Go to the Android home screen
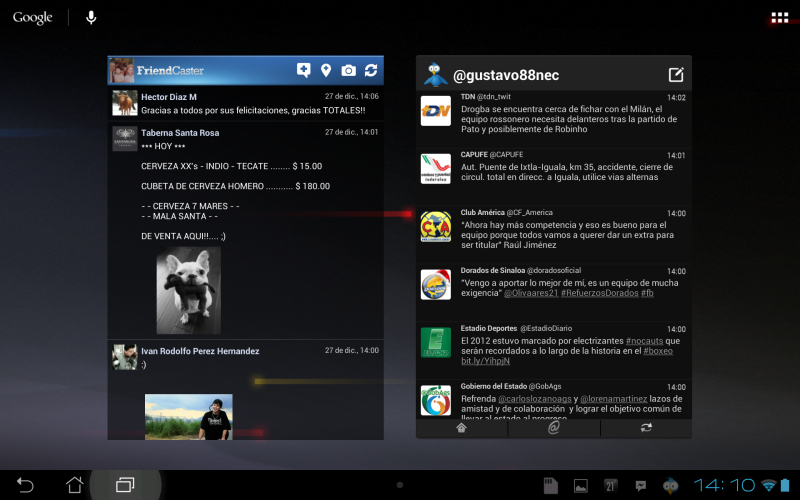The height and width of the screenshot is (500, 800). (75, 485)
